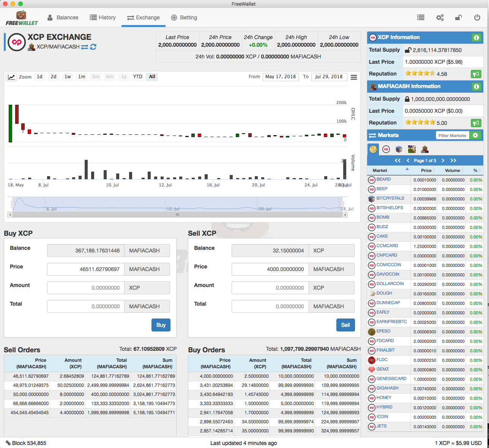Swap market pair with double-arrow icon
Viewport: 489px width, 448px height.
85,47
